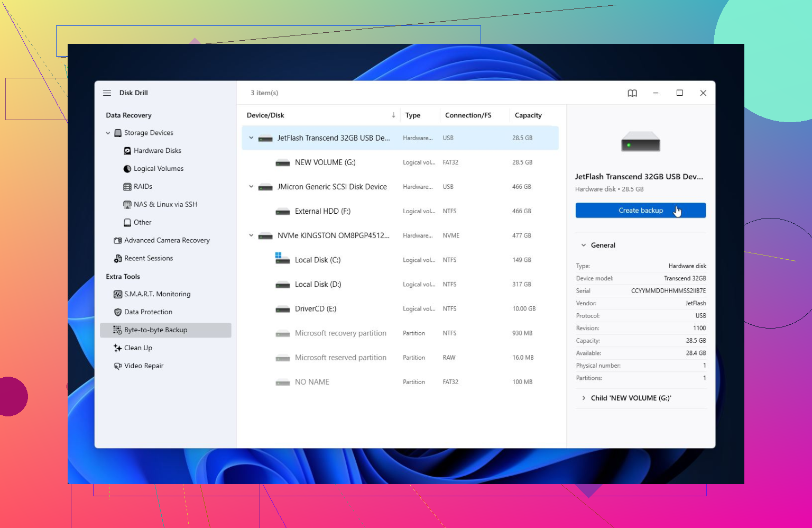This screenshot has width=812, height=528.
Task: Click the Hardware Disks icon in sidebar
Action: coord(127,151)
